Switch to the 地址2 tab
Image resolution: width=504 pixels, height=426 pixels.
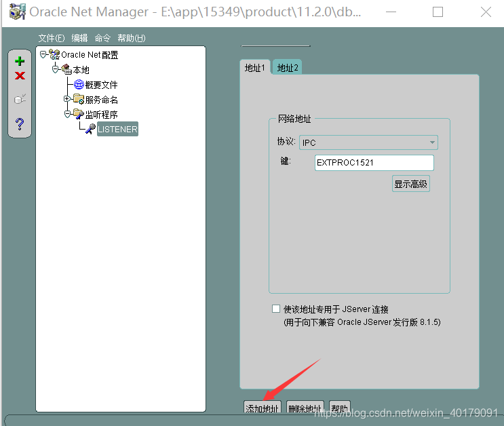pos(288,68)
